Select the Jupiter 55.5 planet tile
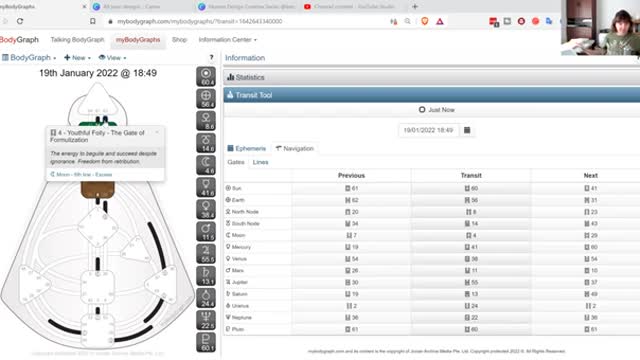Screen dimensions: 640x360 click(206, 253)
